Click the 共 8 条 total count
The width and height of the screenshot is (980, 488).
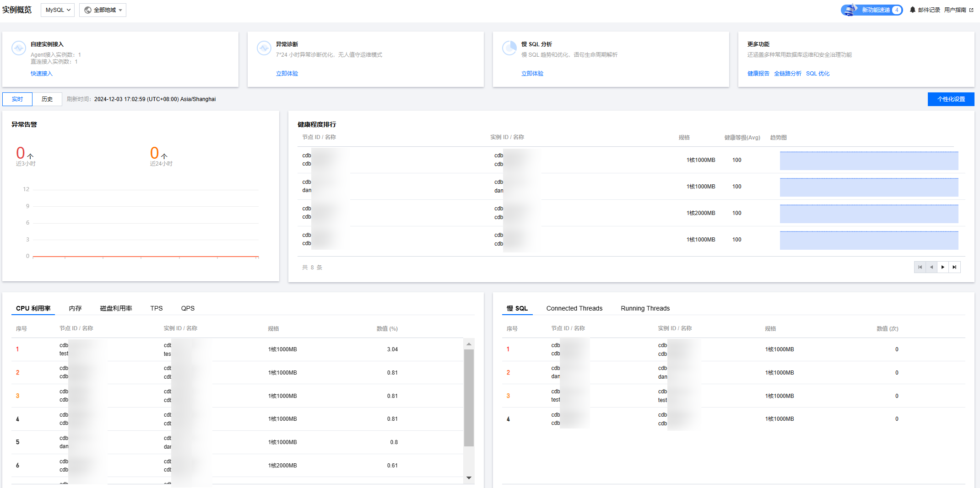(312, 268)
